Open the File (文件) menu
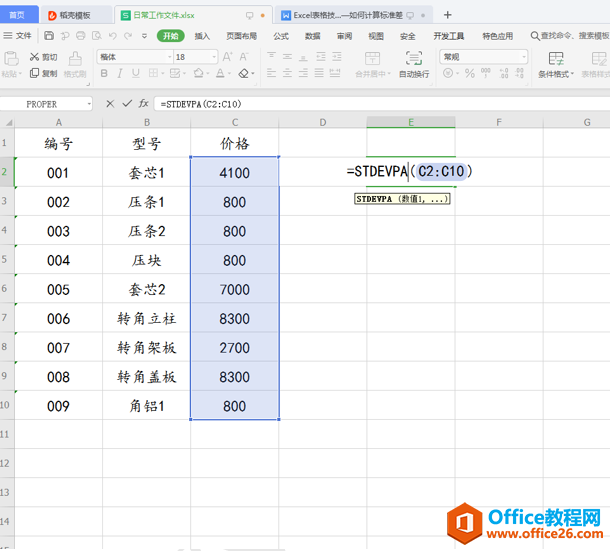This screenshot has height=551, width=610. (x=18, y=36)
